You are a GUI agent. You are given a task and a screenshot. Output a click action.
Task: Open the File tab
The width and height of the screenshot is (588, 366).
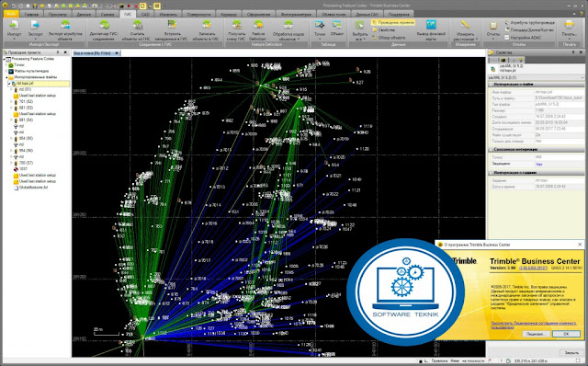11,14
